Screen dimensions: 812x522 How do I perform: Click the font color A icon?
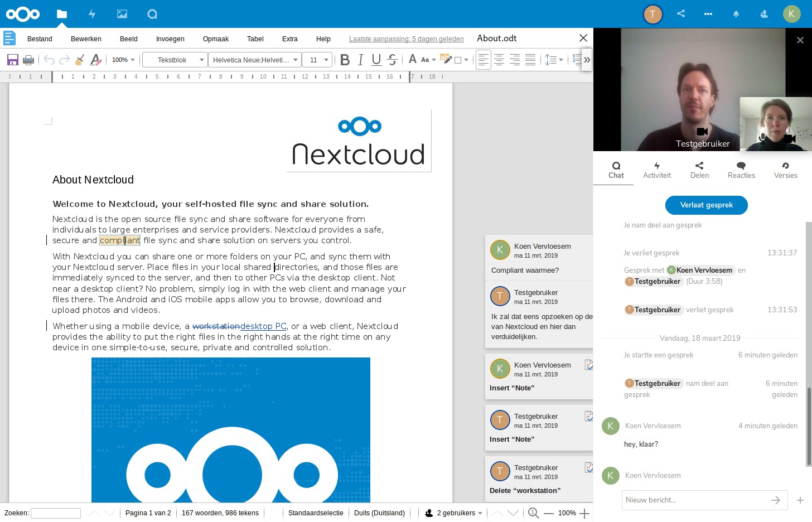click(412, 59)
